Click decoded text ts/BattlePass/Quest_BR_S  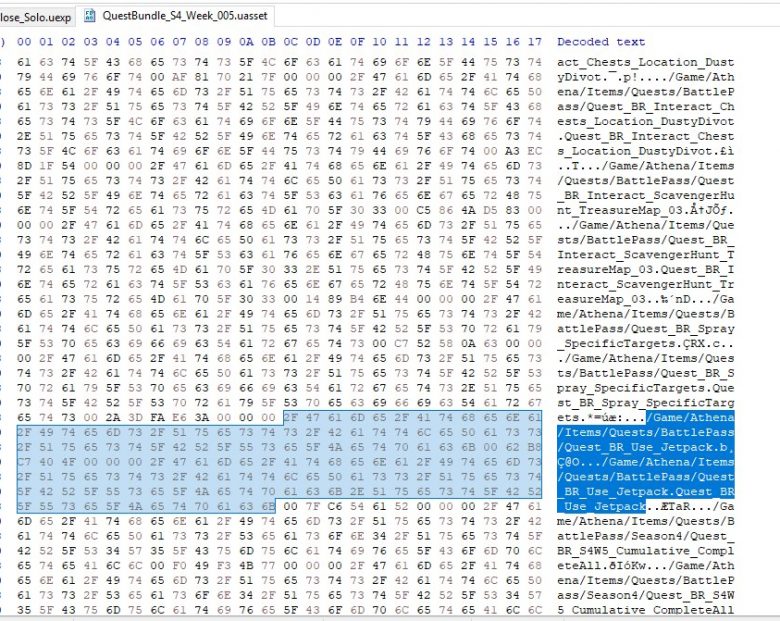click(646, 373)
